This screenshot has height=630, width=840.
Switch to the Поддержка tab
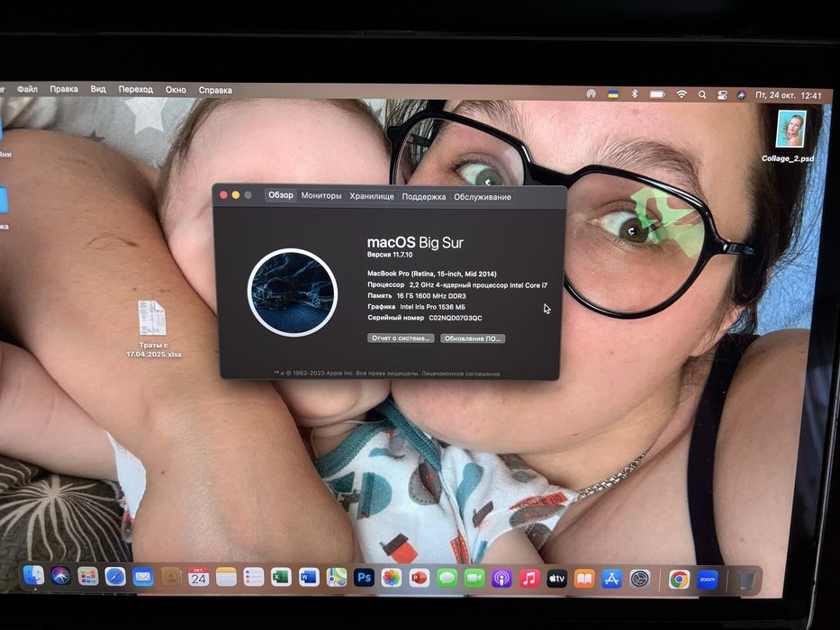tap(424, 196)
